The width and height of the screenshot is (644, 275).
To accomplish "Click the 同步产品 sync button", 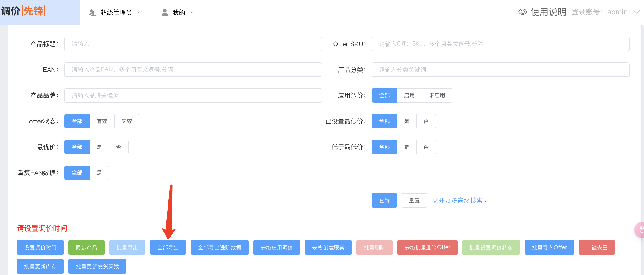I will (86, 247).
